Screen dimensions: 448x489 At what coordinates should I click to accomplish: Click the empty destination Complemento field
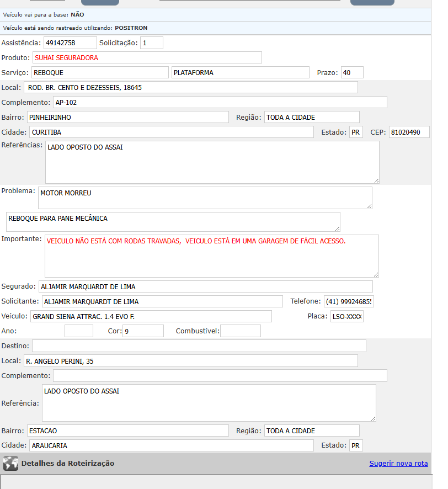[220, 375]
